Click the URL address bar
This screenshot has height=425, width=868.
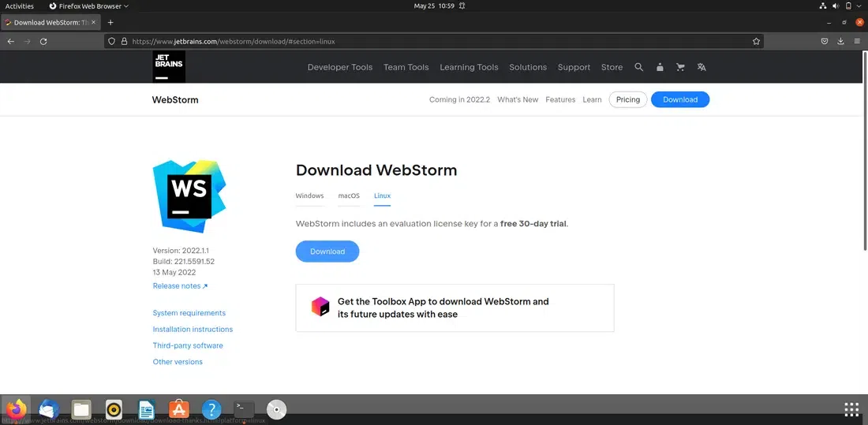point(433,42)
